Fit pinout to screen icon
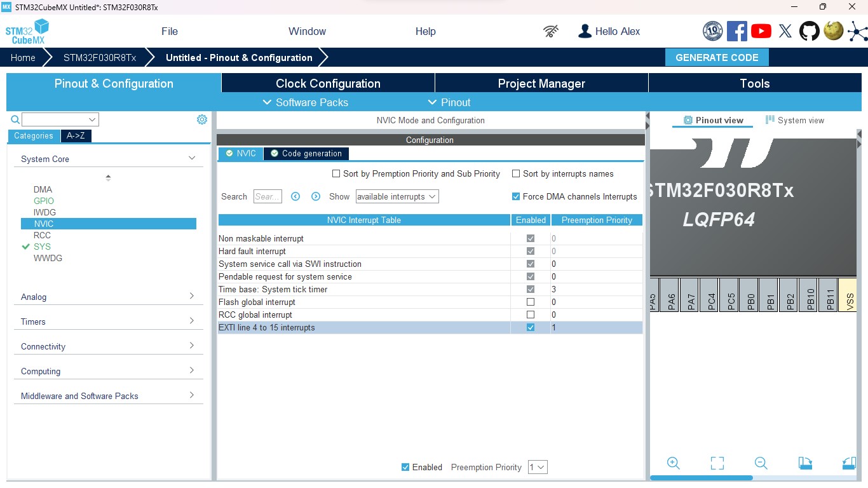This screenshot has width=868, height=488. pyautogui.click(x=717, y=463)
